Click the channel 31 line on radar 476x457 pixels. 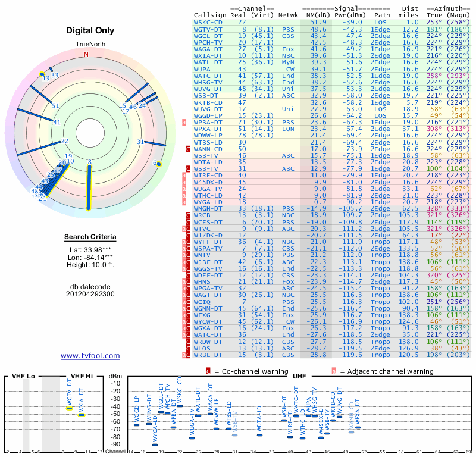pyautogui.click(x=155, y=143)
